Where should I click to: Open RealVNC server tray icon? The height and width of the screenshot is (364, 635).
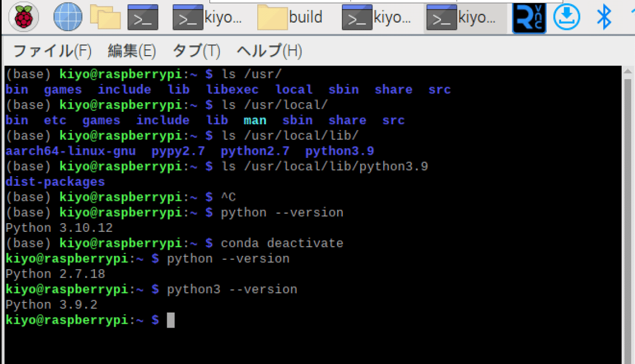(529, 17)
